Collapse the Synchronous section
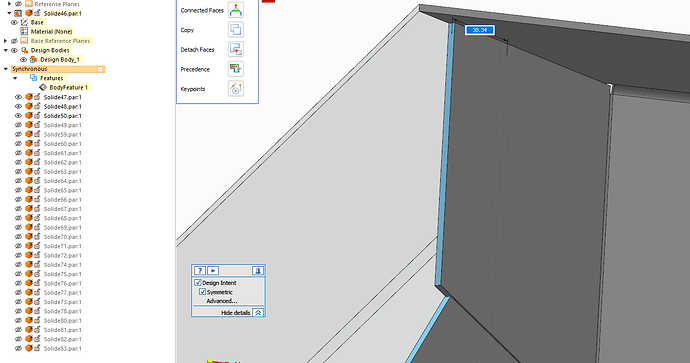This screenshot has width=690, height=363. pyautogui.click(x=5, y=69)
